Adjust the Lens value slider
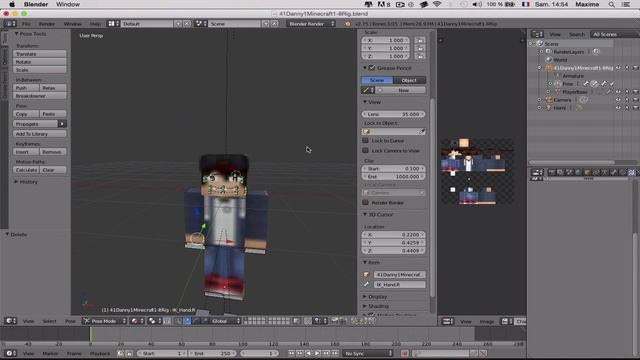The height and width of the screenshot is (360, 640). 393,114
